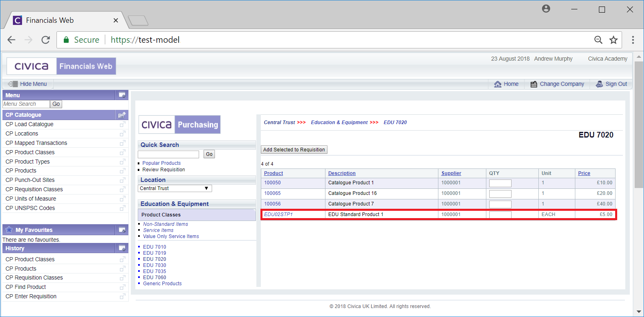
Task: Click QTY field for Catalogue Product 1
Action: [500, 183]
